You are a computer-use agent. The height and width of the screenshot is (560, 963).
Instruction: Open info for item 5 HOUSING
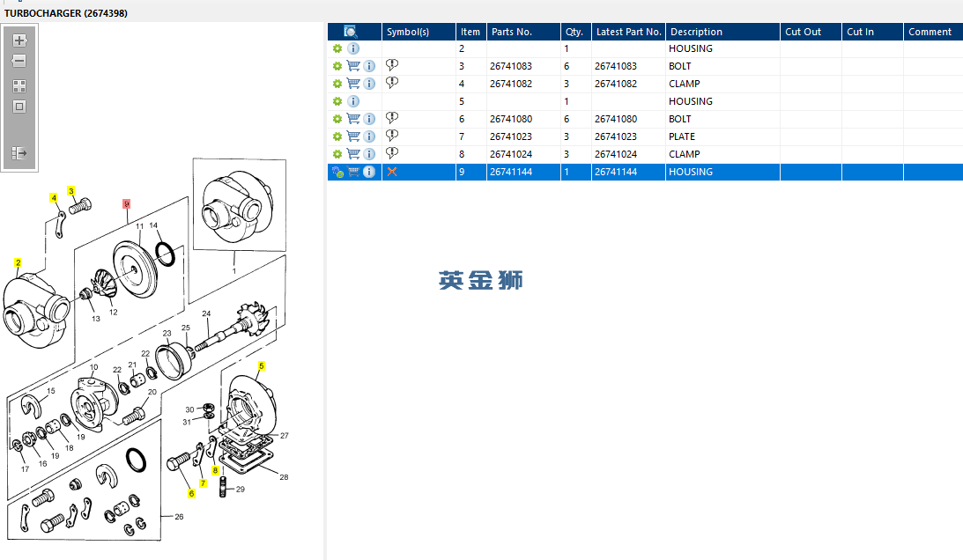[x=353, y=101]
